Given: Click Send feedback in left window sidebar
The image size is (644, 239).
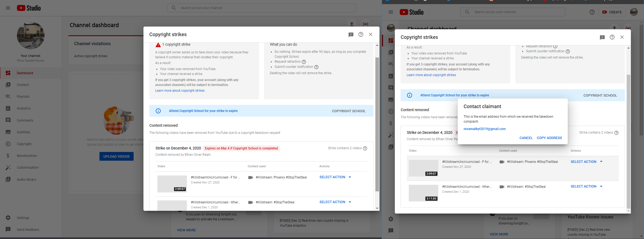Looking at the screenshot, I should point(31,230).
